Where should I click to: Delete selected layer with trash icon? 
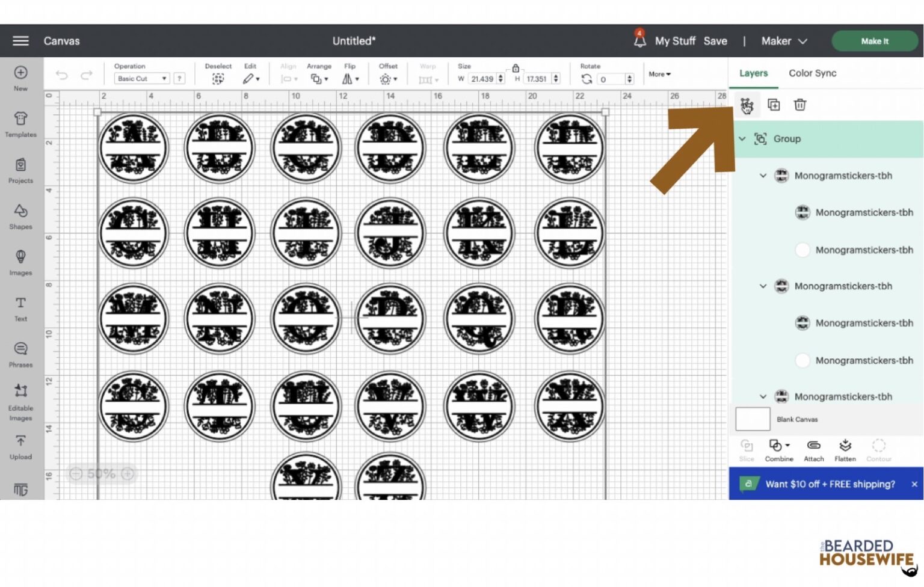(x=799, y=105)
